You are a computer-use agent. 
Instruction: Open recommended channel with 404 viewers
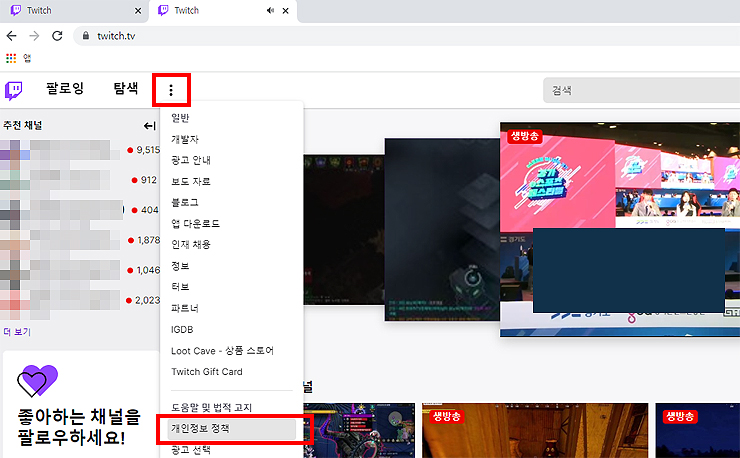tap(80, 210)
